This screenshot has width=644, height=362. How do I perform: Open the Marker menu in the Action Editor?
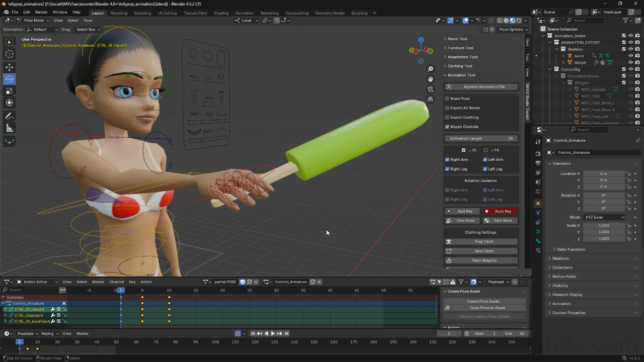(98, 282)
